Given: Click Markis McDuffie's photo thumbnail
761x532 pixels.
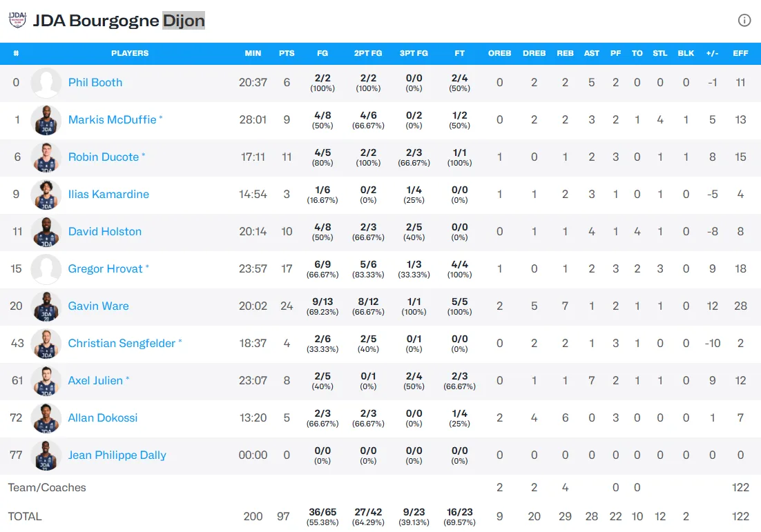Looking at the screenshot, I should [46, 120].
